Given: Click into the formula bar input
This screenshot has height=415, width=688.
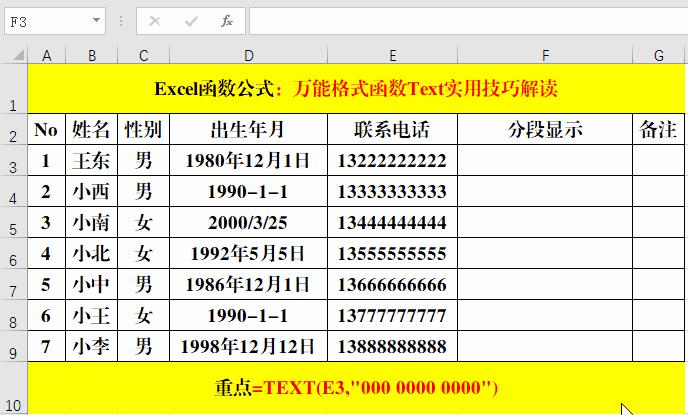Looking at the screenshot, I should (x=468, y=21).
